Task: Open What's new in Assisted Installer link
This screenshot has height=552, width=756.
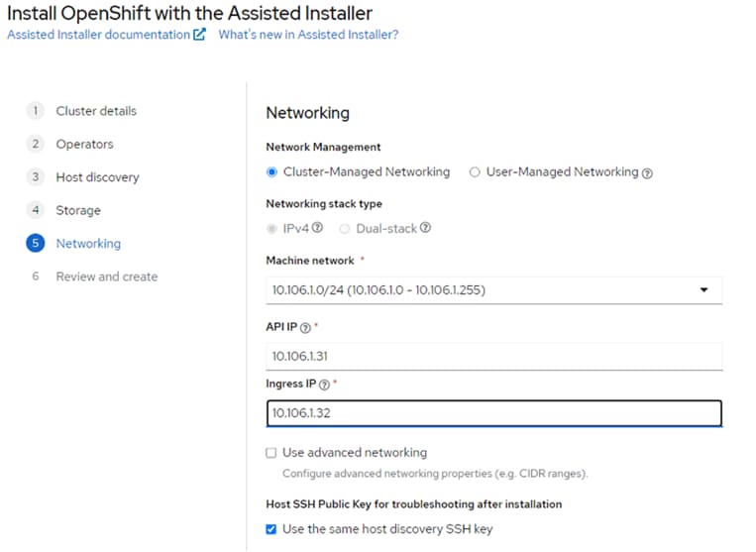Action: coord(308,35)
